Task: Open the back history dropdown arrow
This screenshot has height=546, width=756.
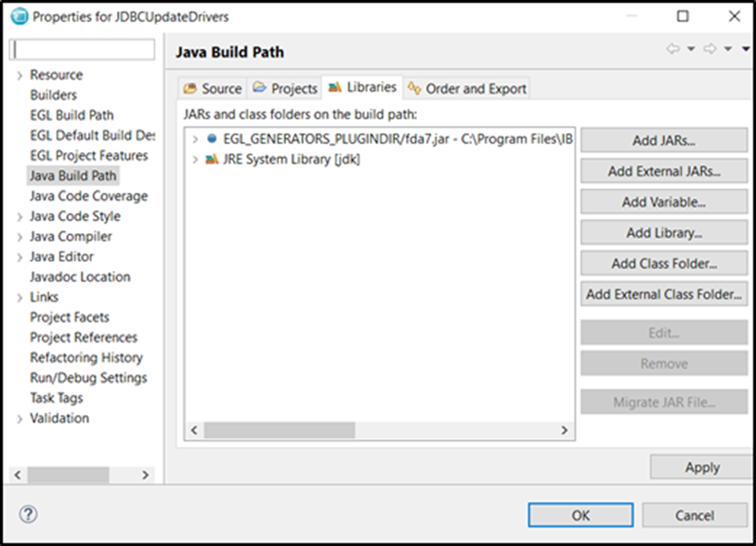Action: 691,48
